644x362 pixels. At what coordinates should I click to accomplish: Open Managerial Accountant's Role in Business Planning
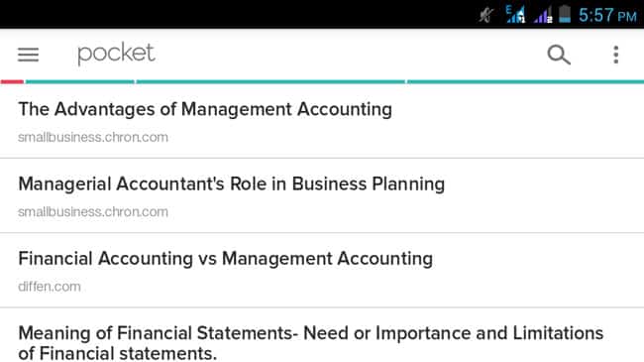[322, 195]
